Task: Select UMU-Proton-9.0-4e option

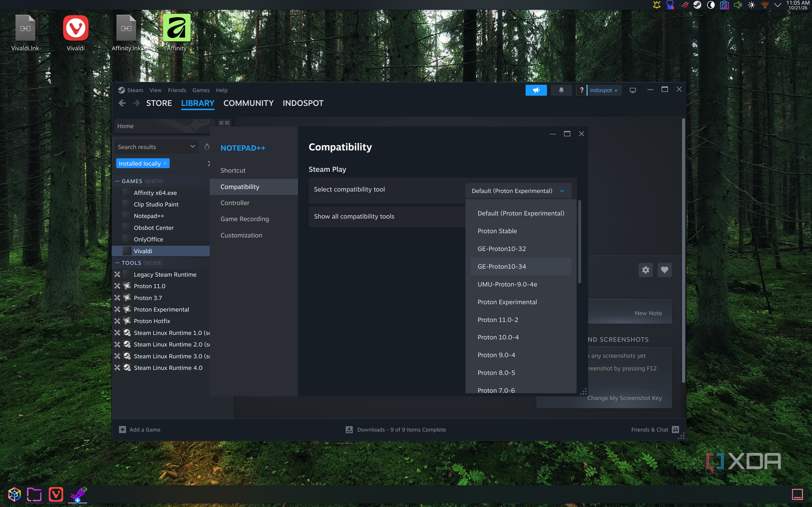Action: point(521,284)
